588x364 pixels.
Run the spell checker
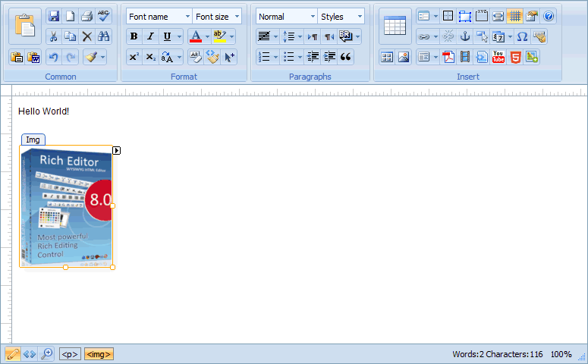104,16
